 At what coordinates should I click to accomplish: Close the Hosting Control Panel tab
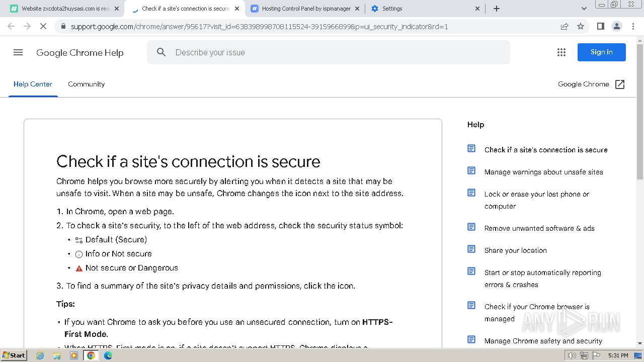click(357, 9)
